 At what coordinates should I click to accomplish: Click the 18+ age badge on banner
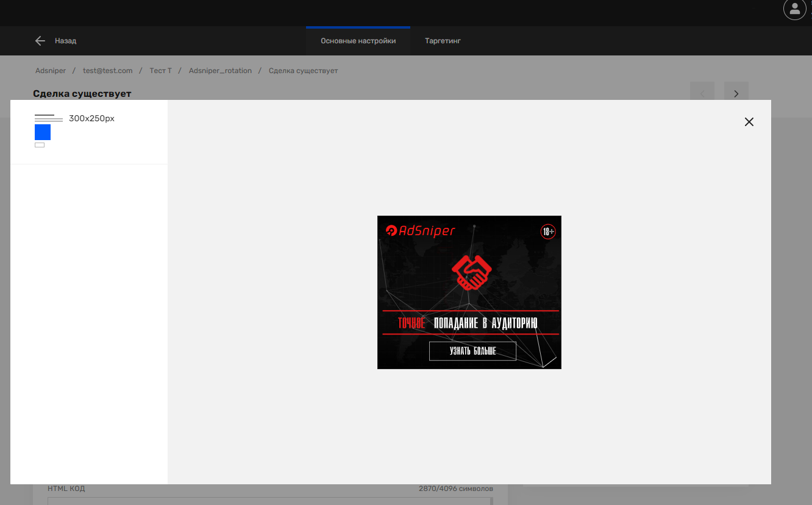548,231
